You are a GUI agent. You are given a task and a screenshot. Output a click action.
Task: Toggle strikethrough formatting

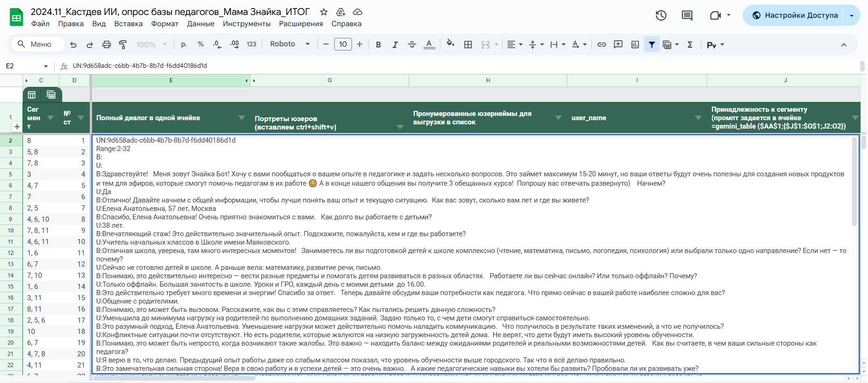click(x=412, y=44)
